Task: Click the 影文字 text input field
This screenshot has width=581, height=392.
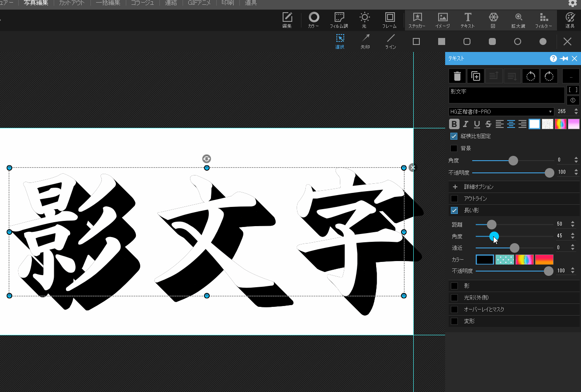Action: click(x=506, y=95)
